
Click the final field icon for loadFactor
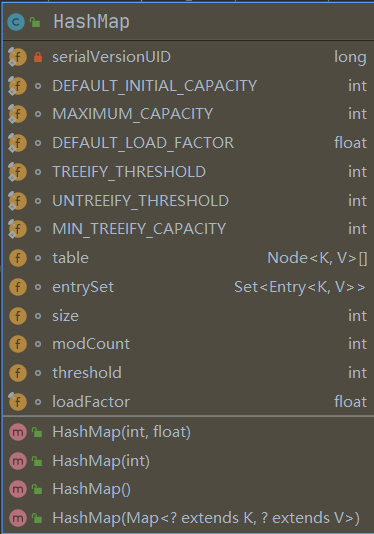point(17,402)
